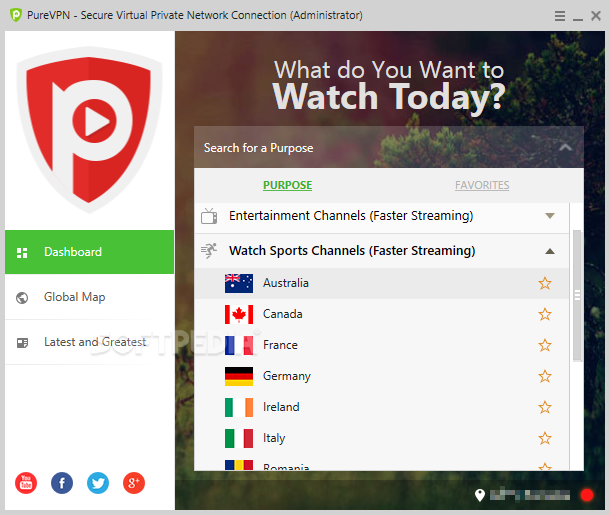Click the TV icon for Entertainment Channels
Image resolution: width=610 pixels, height=515 pixels.
click(x=209, y=216)
